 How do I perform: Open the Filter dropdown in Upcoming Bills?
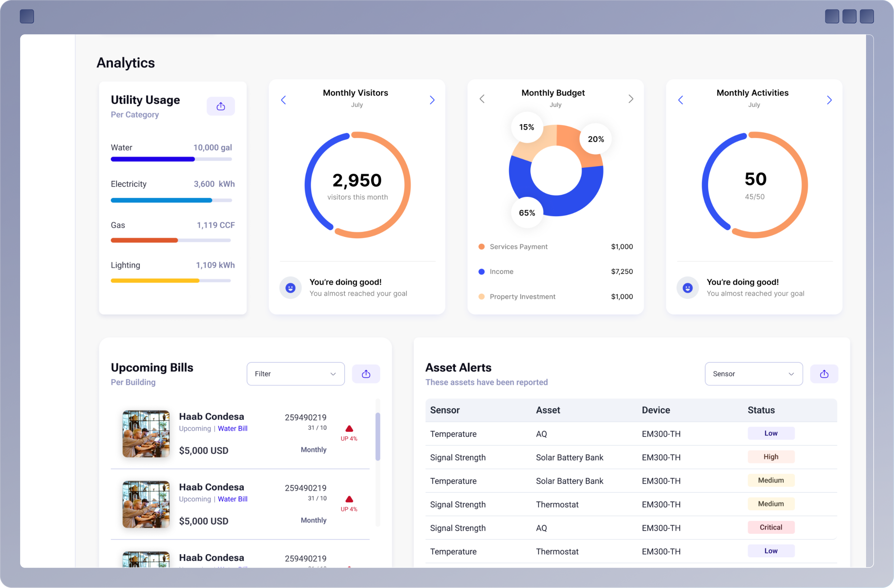point(295,374)
